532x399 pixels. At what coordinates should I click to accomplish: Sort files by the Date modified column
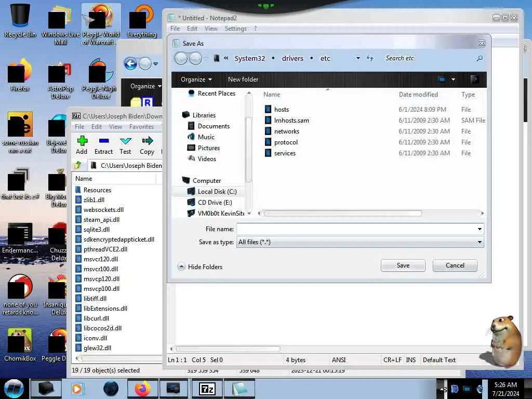point(418,95)
